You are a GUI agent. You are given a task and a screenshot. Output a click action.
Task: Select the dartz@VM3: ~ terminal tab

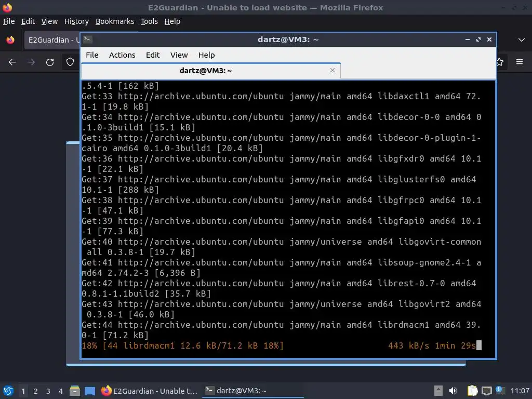pos(210,71)
